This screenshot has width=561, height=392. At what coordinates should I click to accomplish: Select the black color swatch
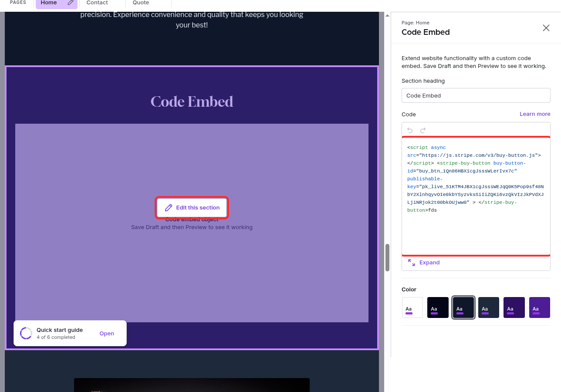point(438,308)
